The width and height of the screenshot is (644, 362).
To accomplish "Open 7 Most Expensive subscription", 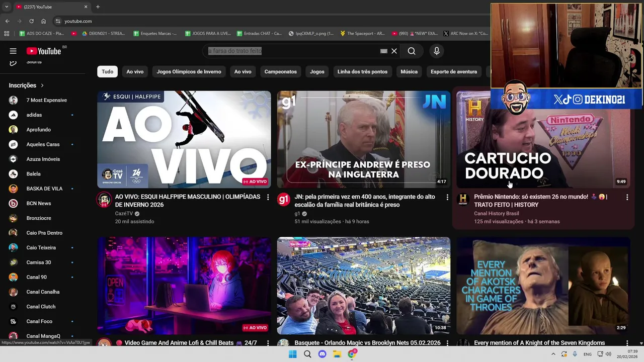I will click(43, 100).
